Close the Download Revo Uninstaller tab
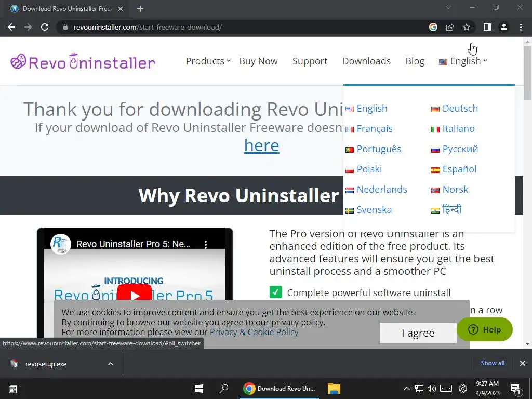 (121, 9)
